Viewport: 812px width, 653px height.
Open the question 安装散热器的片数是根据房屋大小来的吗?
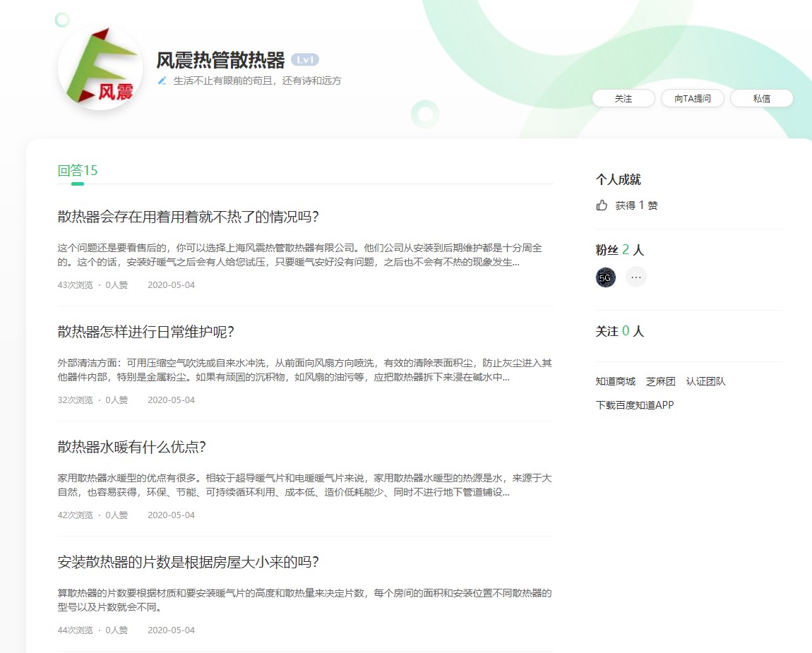[188, 561]
